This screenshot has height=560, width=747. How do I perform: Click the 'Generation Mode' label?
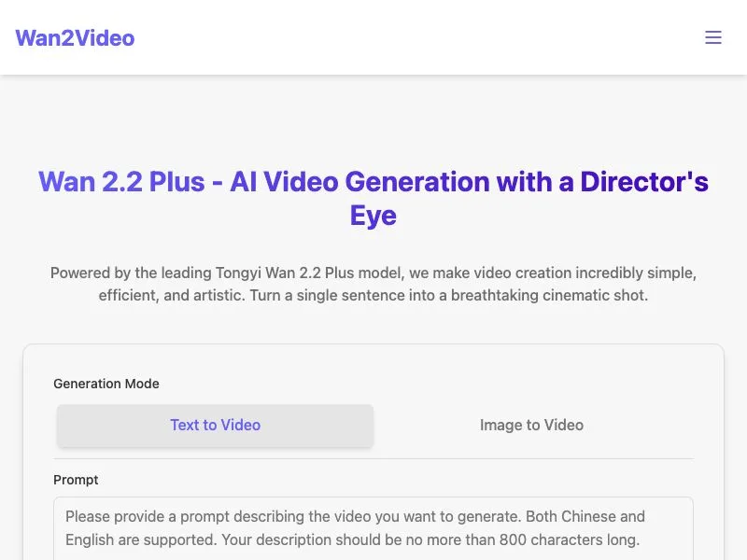click(106, 384)
